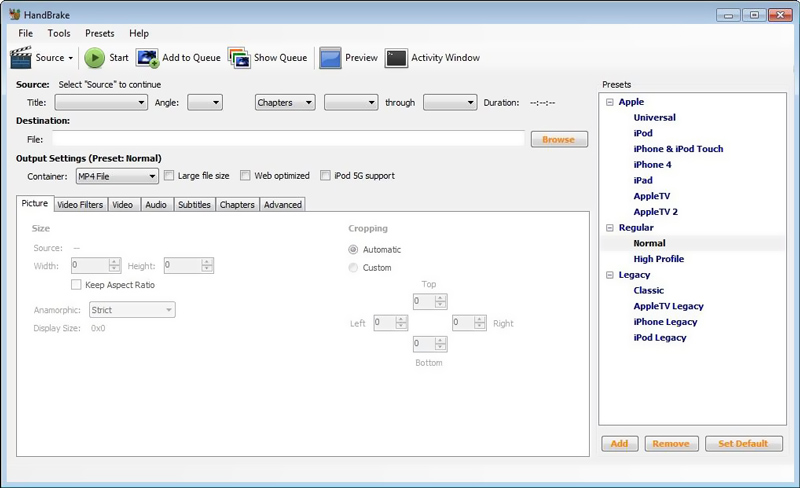Toggle the Web optimized checkbox
The image size is (800, 488).
246,176
